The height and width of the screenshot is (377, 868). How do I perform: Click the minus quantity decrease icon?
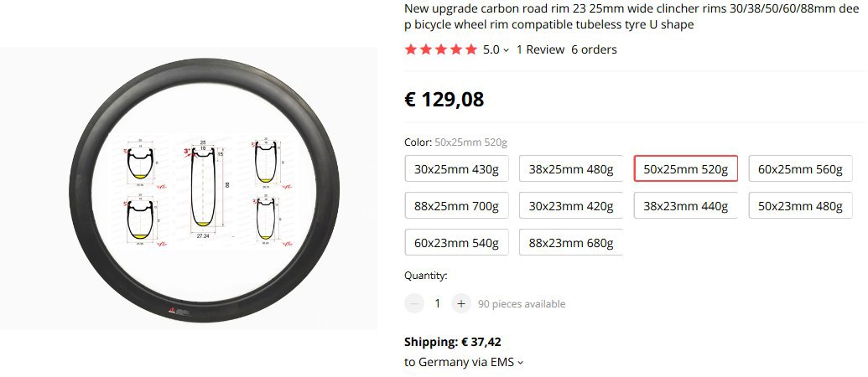[413, 303]
